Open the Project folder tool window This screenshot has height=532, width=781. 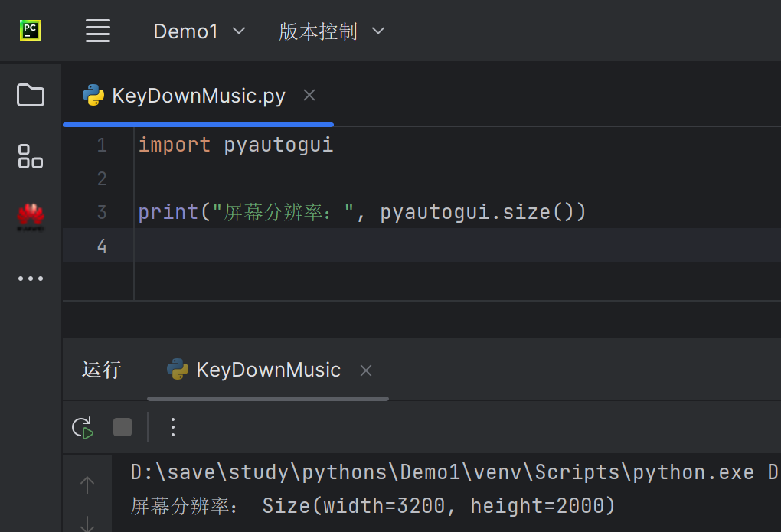coord(31,96)
